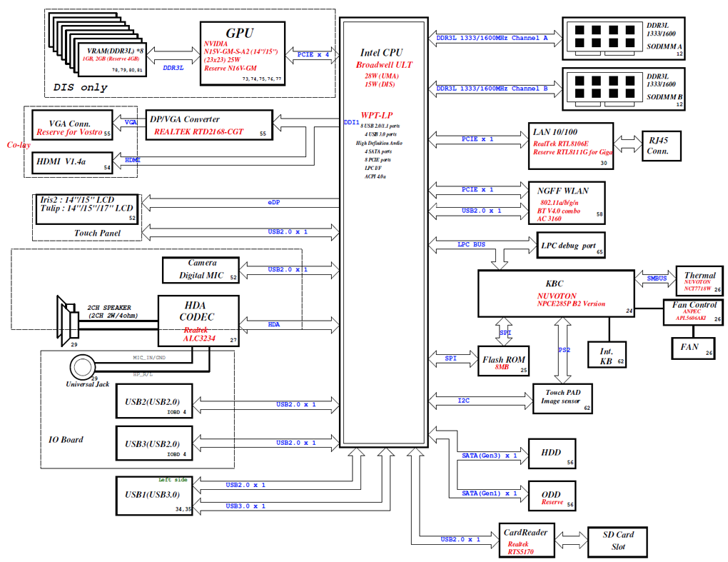Select the 'USB3(USB2.0)' block
The height and width of the screenshot is (562, 728).
point(153,443)
